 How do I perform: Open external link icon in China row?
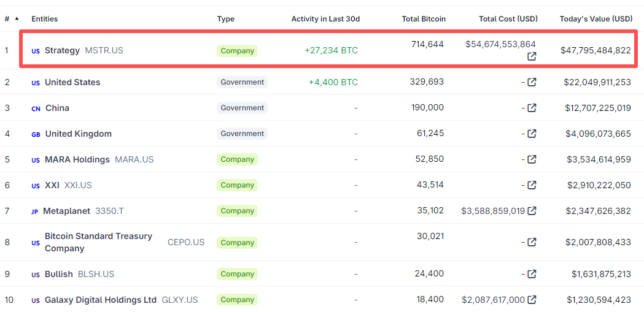[x=532, y=108]
